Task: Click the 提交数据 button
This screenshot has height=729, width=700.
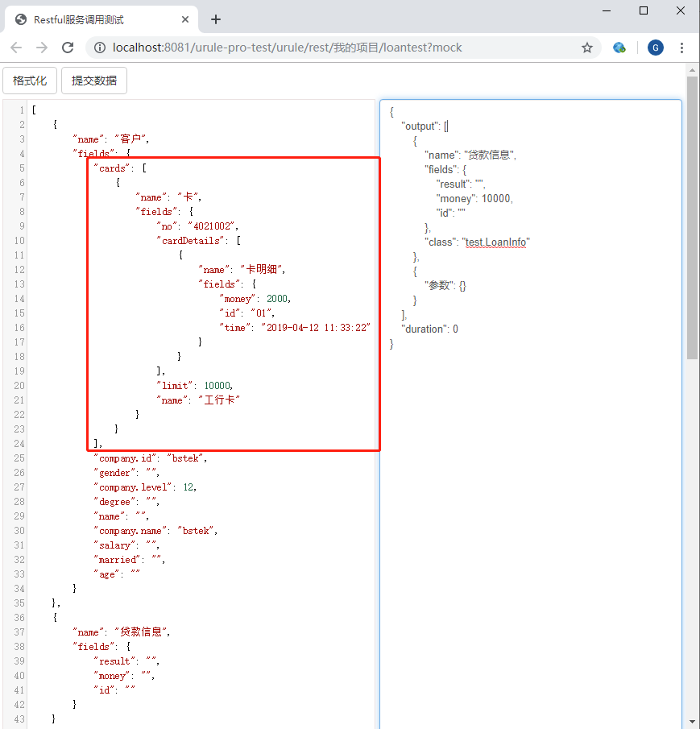Action: (x=94, y=81)
